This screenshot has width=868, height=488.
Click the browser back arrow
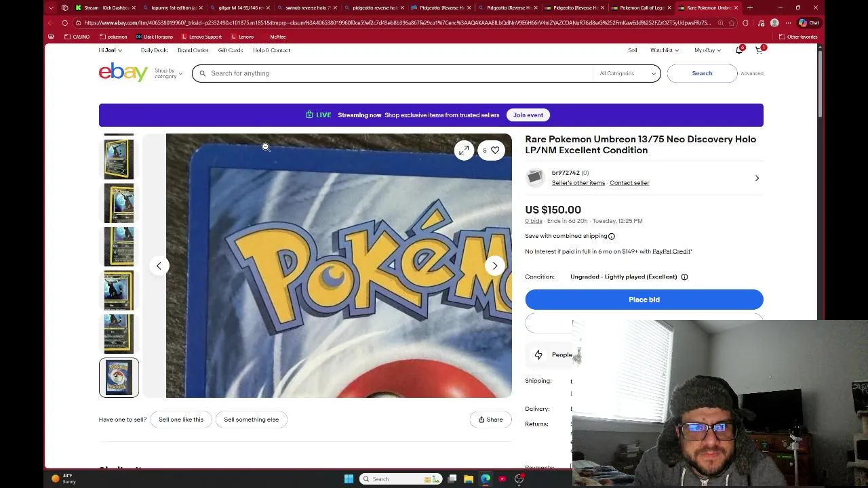coord(50,23)
